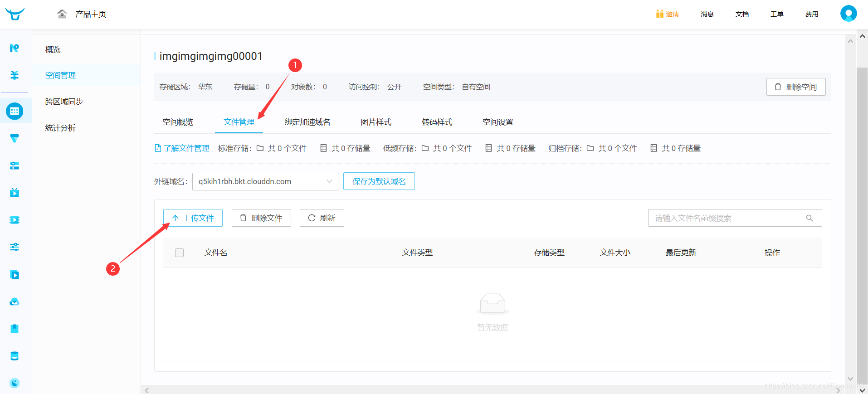Click the server-shaped sidebar icon
Image resolution: width=868 pixels, height=394 pixels.
(15, 165)
